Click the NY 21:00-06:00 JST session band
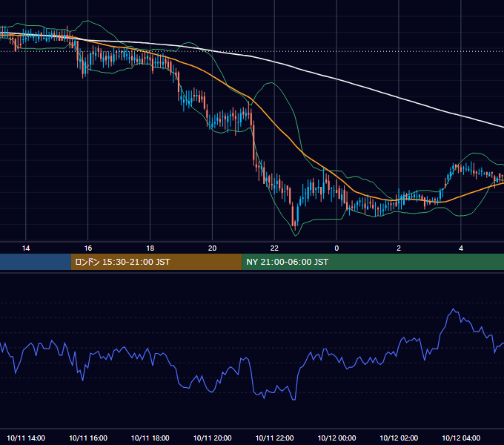 pos(373,262)
